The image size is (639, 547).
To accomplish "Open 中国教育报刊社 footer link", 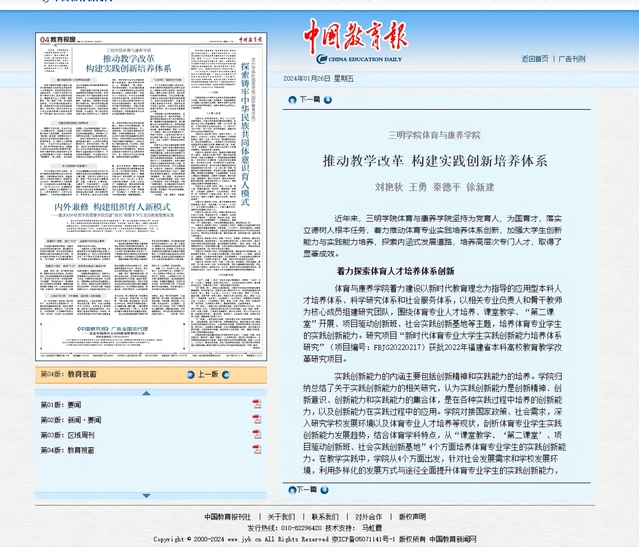I will click(227, 517).
